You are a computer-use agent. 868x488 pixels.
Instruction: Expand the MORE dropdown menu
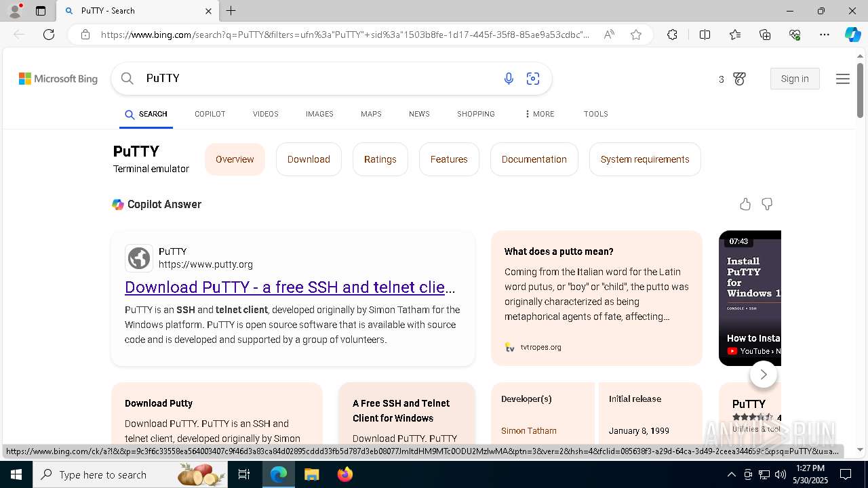click(540, 114)
